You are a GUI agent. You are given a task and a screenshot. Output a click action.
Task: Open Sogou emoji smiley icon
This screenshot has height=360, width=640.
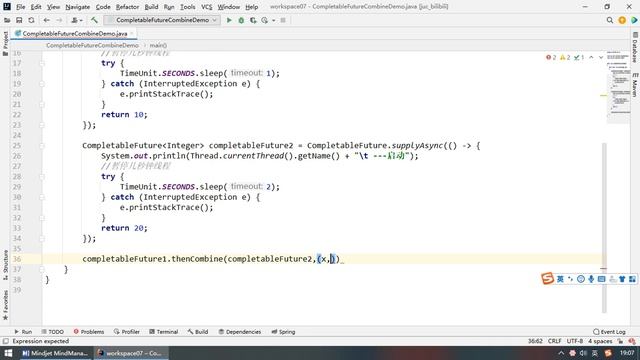pyautogui.click(x=581, y=279)
